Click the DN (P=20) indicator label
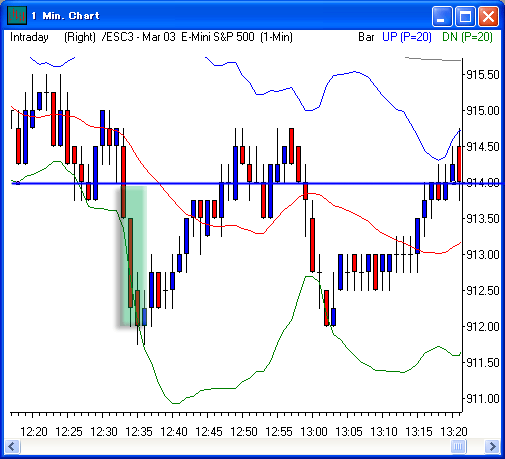 pyautogui.click(x=467, y=37)
